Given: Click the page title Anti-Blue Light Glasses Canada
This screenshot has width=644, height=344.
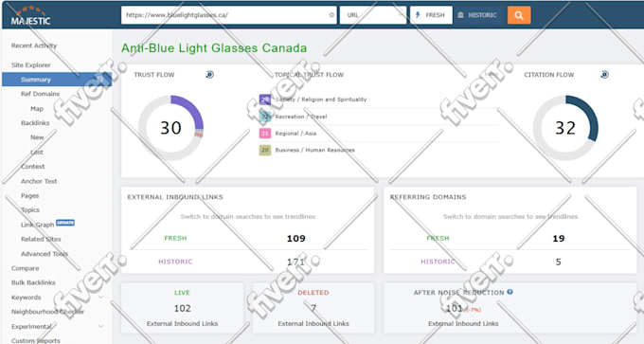Looking at the screenshot, I should pyautogui.click(x=214, y=48).
